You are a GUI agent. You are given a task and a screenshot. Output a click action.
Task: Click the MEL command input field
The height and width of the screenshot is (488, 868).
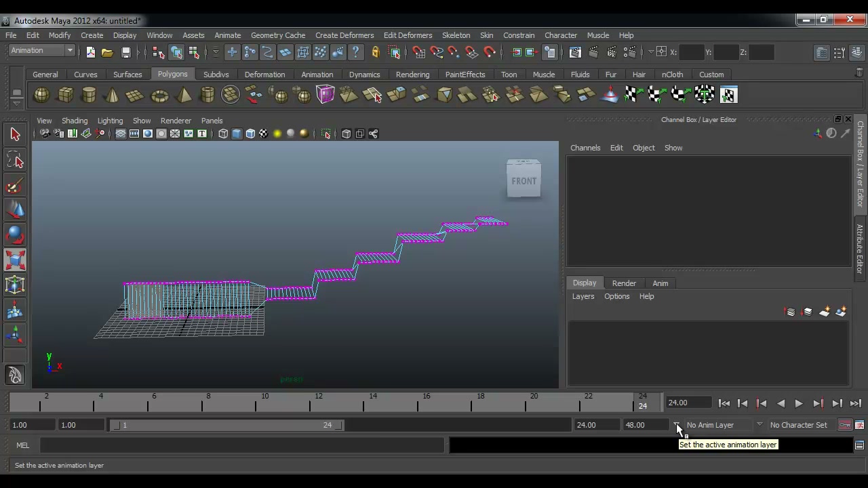coord(241,445)
